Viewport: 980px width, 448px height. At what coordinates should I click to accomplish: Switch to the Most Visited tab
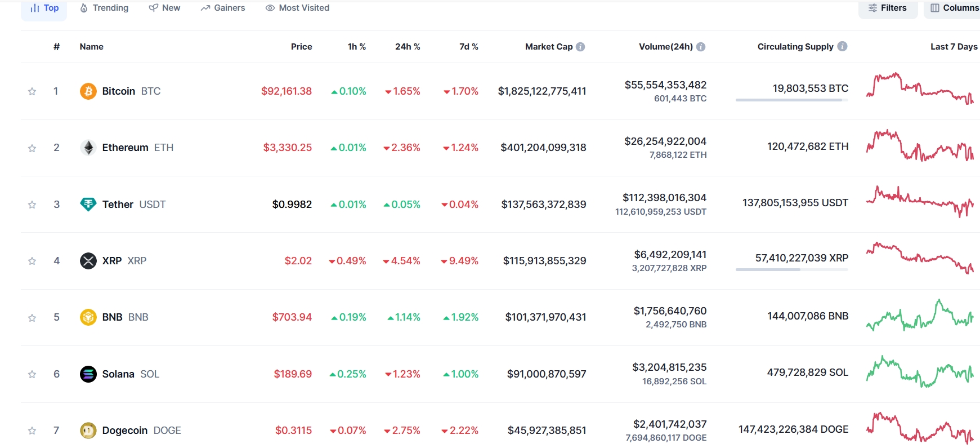tap(297, 8)
